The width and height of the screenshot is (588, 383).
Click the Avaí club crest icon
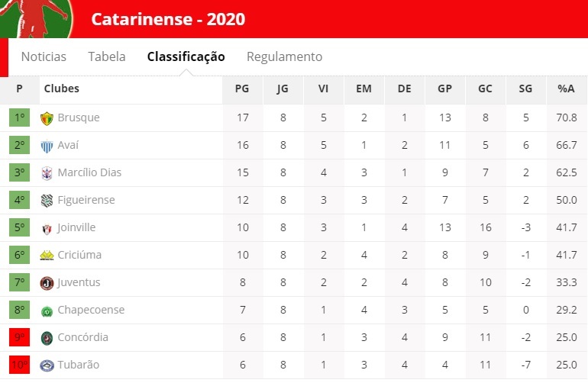[47, 146]
